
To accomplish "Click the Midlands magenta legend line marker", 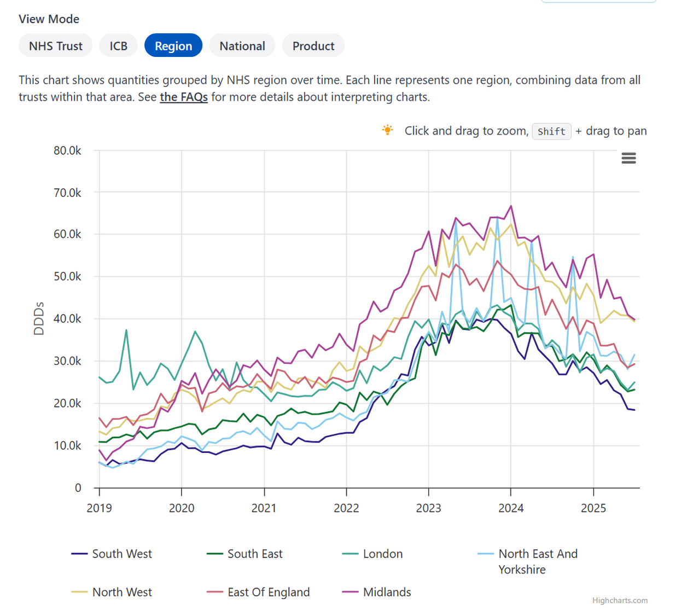I will click(x=350, y=592).
